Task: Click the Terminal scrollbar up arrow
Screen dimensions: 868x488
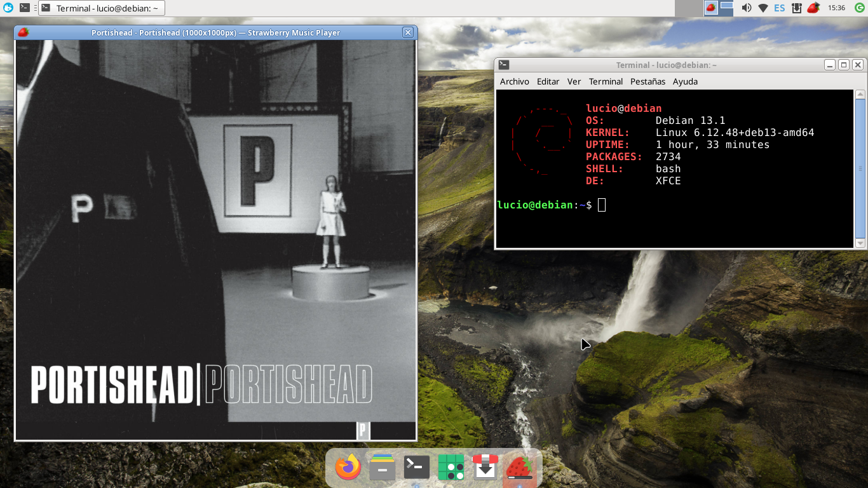Action: pyautogui.click(x=860, y=95)
